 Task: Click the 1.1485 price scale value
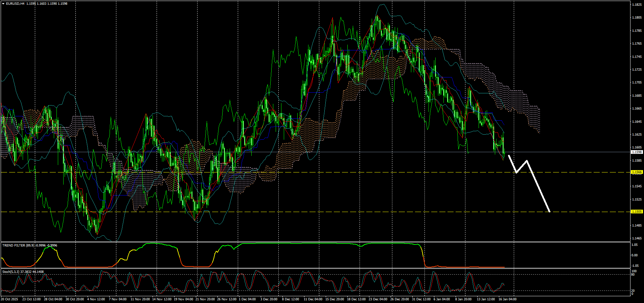pos(637,226)
